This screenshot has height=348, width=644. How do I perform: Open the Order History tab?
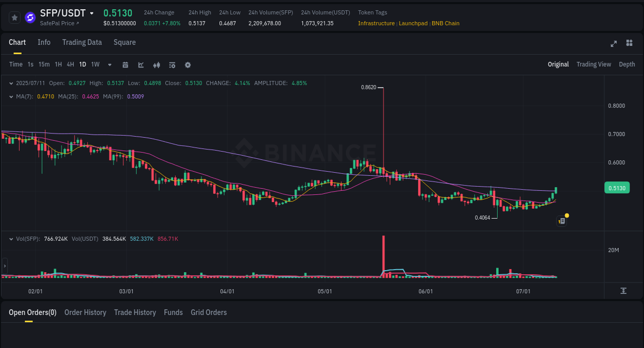(x=85, y=312)
